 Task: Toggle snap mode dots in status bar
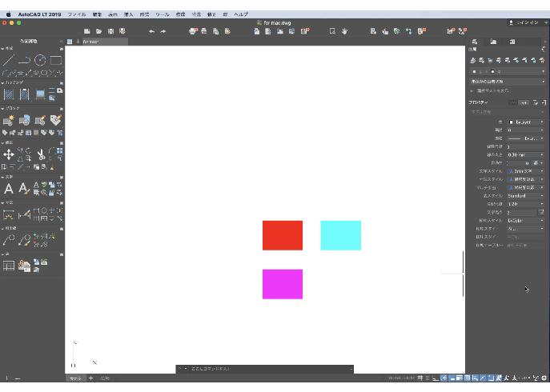428,378
